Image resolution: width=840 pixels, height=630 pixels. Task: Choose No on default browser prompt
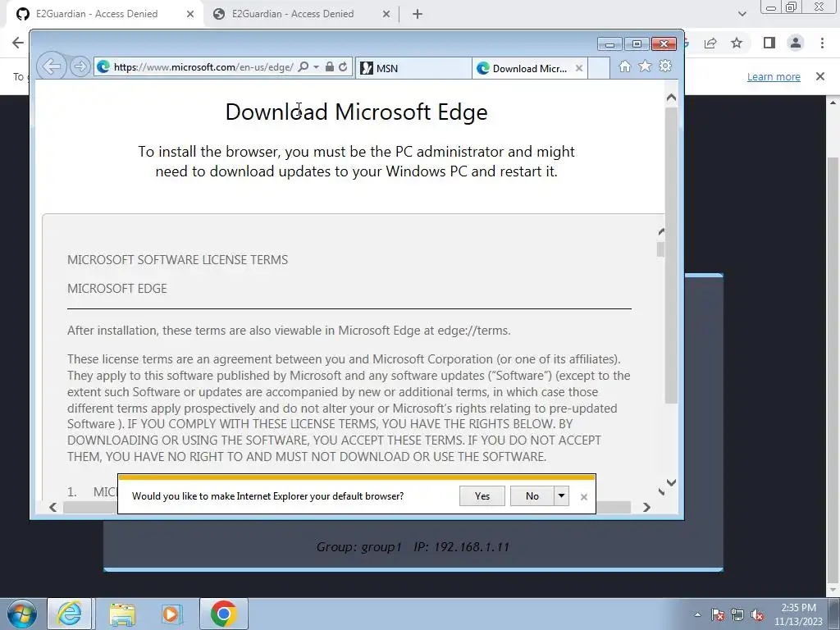(x=532, y=496)
